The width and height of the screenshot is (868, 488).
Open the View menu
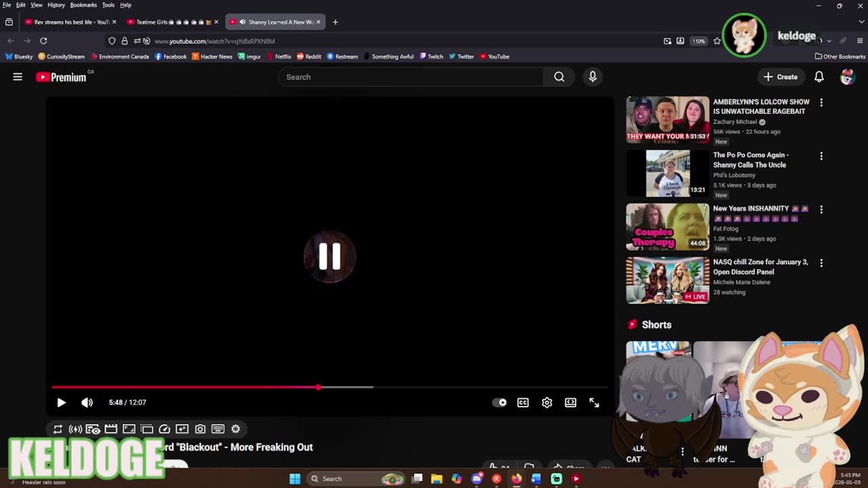(x=37, y=5)
